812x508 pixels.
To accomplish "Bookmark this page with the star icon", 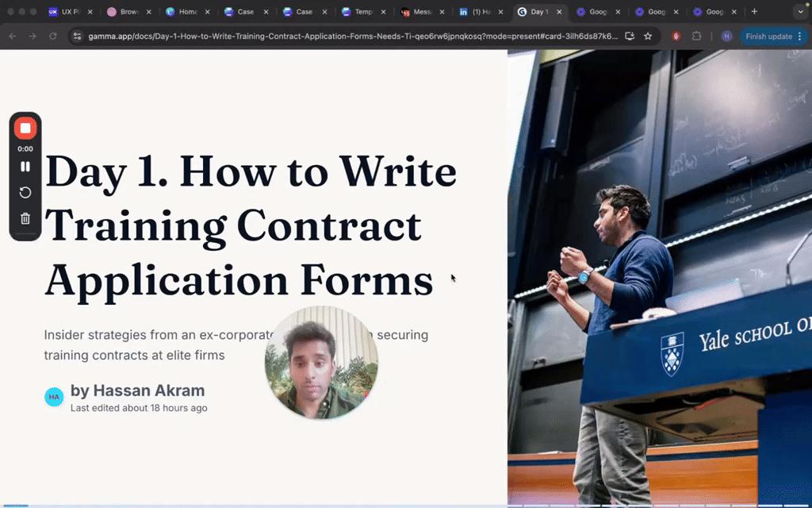I will pyautogui.click(x=648, y=37).
